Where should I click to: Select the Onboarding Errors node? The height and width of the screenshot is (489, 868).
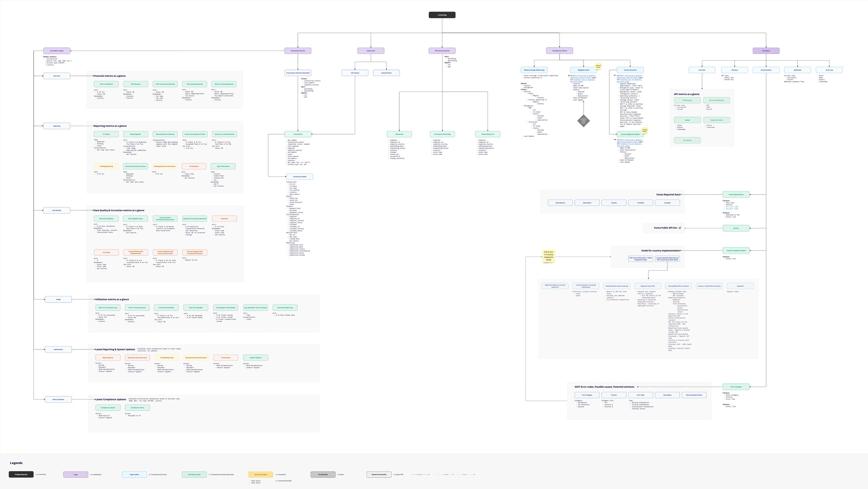487,134
